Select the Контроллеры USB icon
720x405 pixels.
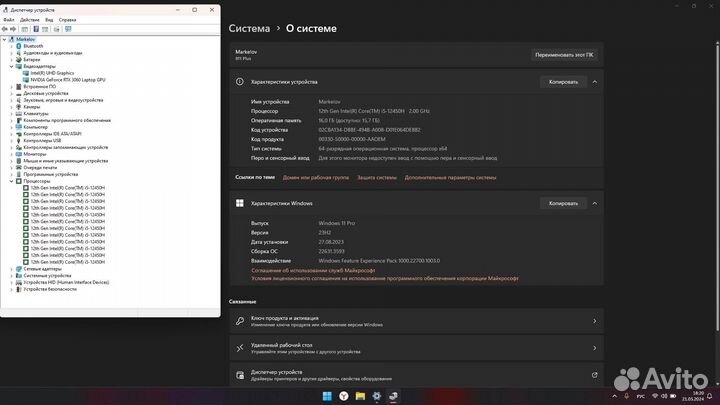pyautogui.click(x=19, y=141)
